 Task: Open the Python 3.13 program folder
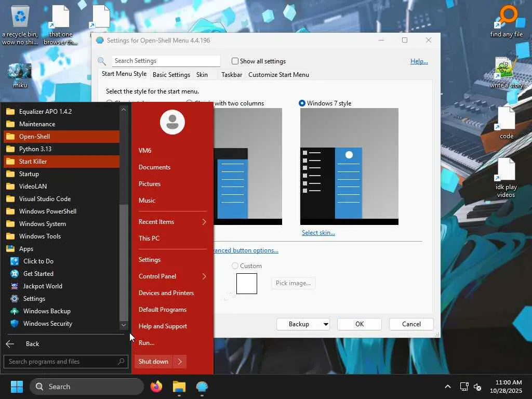pyautogui.click(x=61, y=149)
